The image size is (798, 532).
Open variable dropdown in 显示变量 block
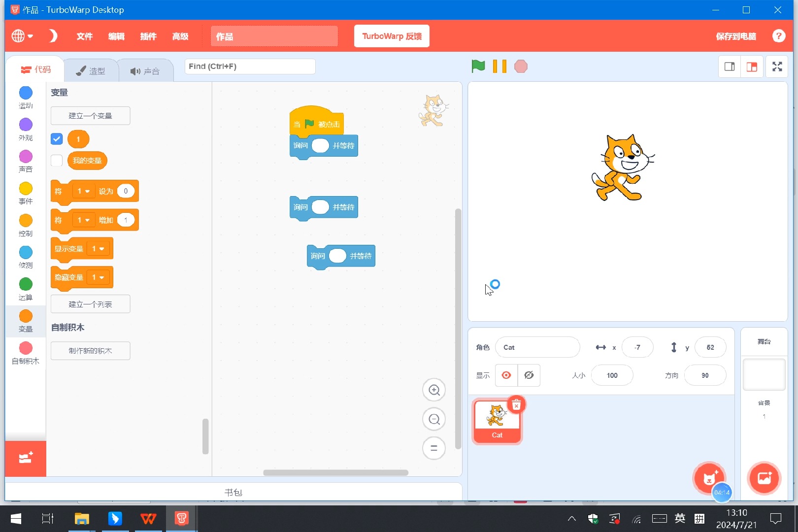pyautogui.click(x=98, y=249)
